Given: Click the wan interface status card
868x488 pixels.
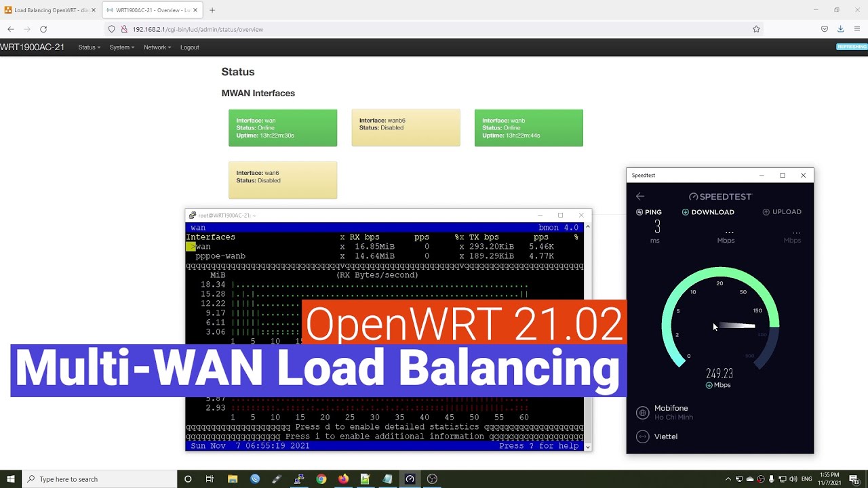Looking at the screenshot, I should 283,127.
